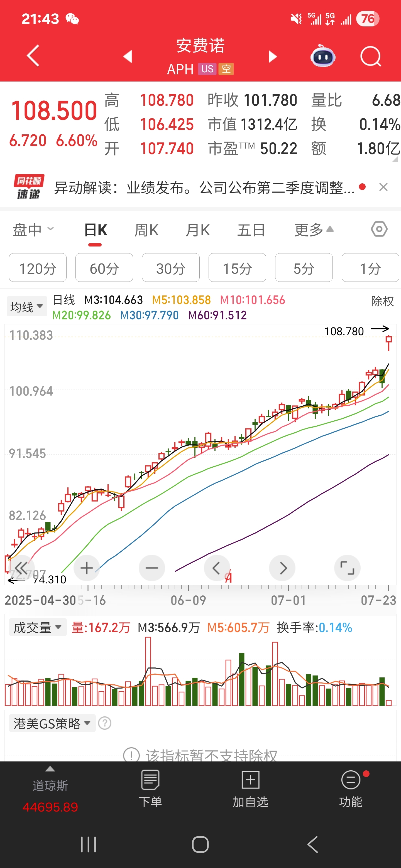Open 成交量 indicator dropdown
401x868 pixels.
(x=37, y=627)
